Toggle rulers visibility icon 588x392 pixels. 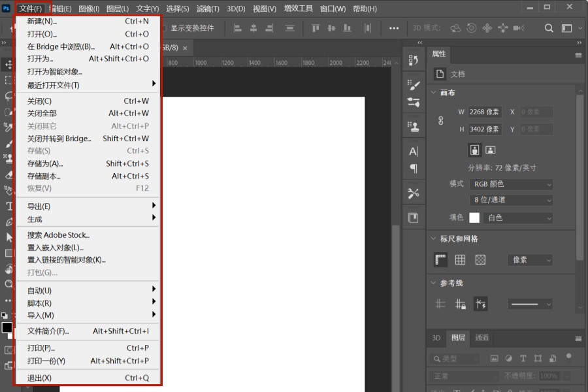coord(440,259)
